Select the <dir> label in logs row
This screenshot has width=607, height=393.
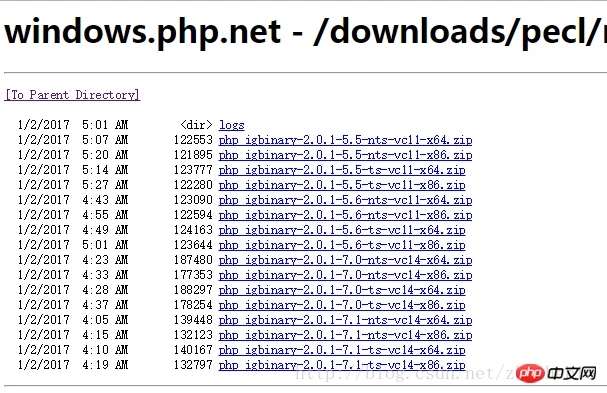click(196, 125)
